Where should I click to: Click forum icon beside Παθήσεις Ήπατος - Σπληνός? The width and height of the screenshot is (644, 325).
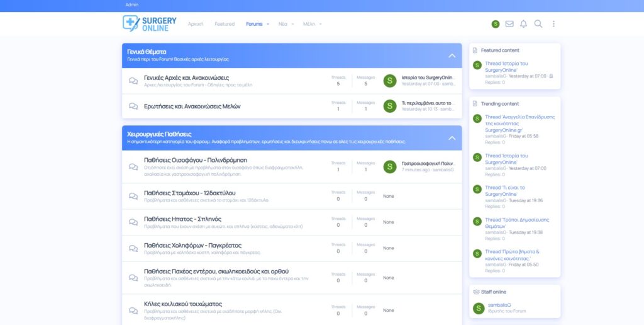(x=133, y=222)
